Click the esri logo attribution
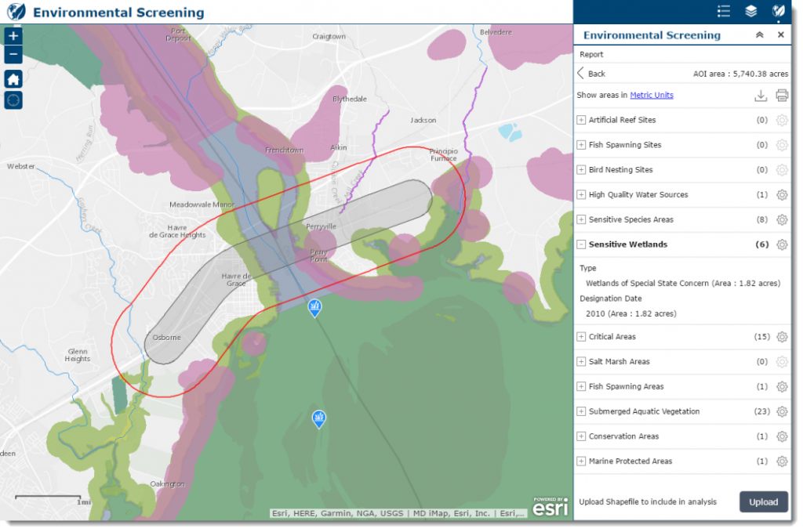The image size is (803, 532). [550, 506]
